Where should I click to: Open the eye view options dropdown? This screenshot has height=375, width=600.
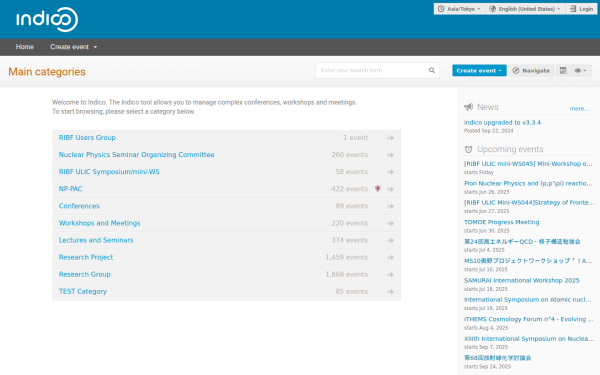pyautogui.click(x=580, y=70)
